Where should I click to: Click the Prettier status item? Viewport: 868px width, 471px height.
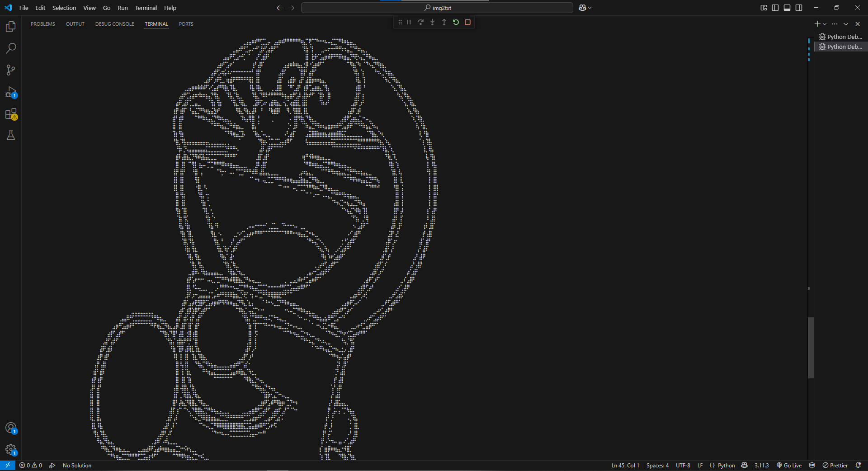click(x=835, y=465)
